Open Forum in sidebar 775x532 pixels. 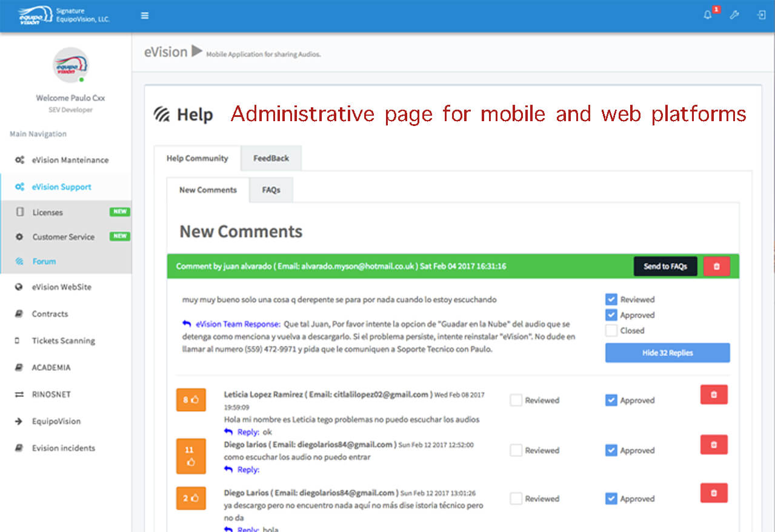coord(65,261)
